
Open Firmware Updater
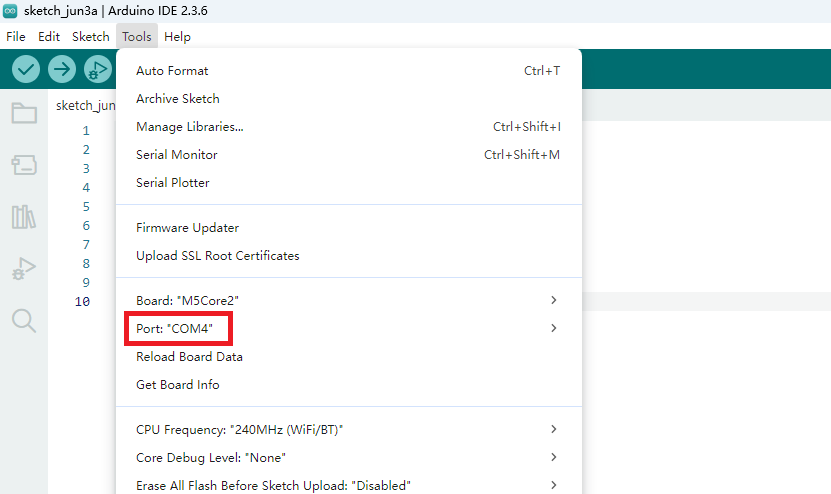[x=349, y=228]
